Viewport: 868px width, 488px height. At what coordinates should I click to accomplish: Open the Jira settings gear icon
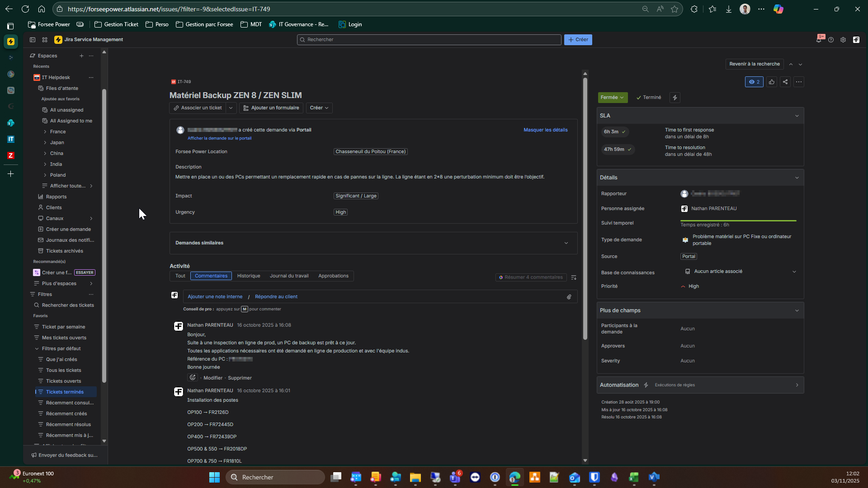click(843, 40)
